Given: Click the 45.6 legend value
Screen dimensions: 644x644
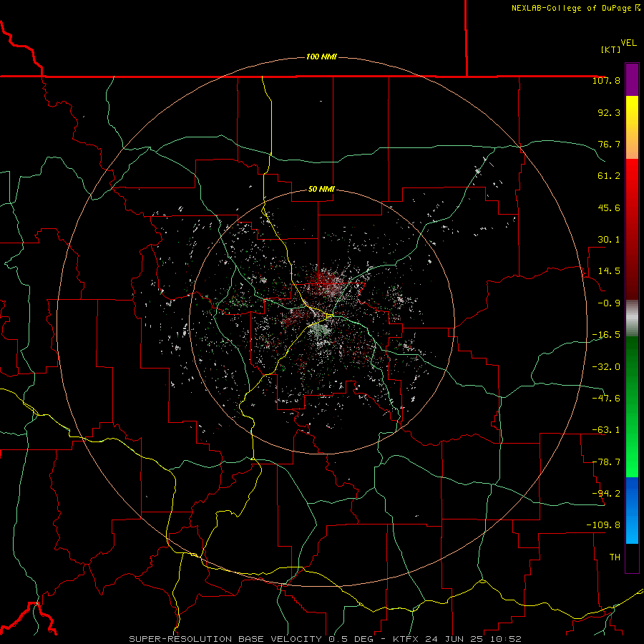Looking at the screenshot, I should pyautogui.click(x=609, y=208).
